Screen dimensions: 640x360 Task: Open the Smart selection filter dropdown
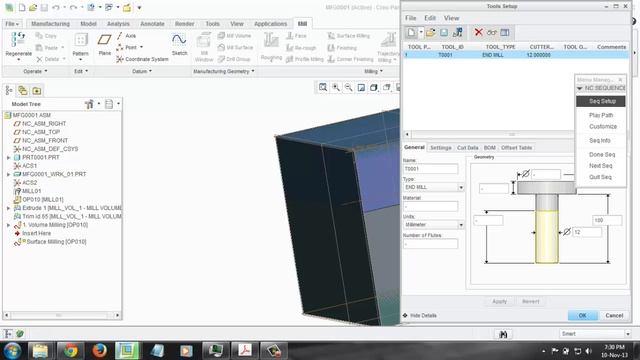point(628,334)
